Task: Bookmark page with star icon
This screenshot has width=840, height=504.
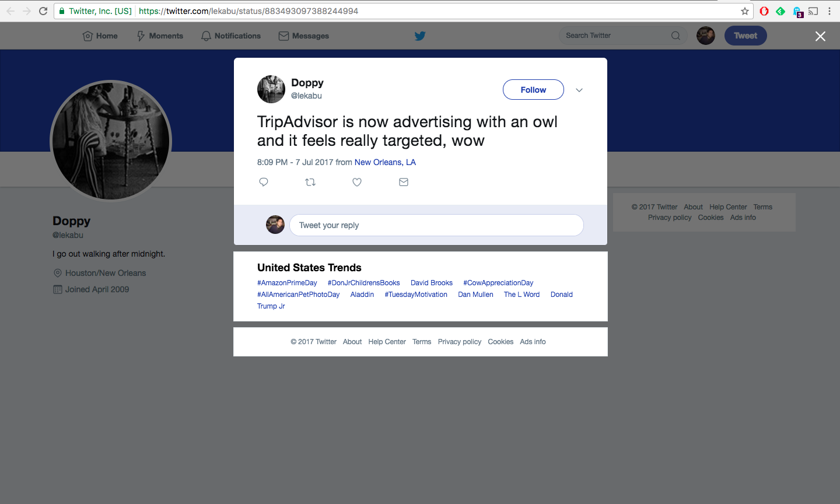Action: (745, 11)
